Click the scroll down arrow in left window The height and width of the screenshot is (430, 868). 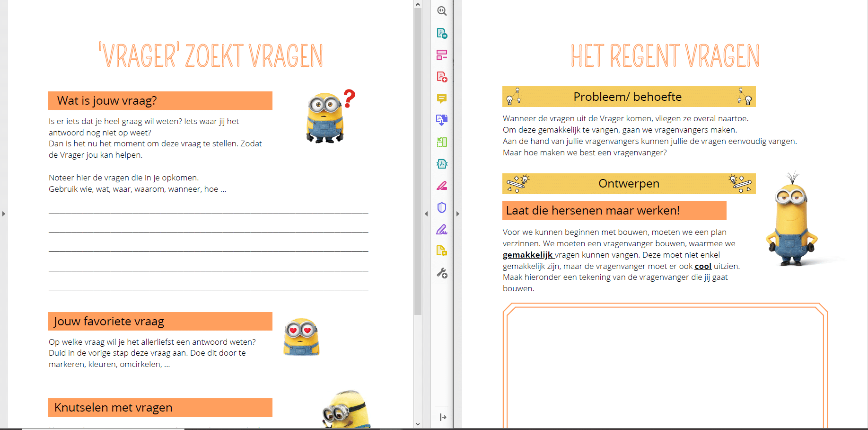pyautogui.click(x=418, y=424)
